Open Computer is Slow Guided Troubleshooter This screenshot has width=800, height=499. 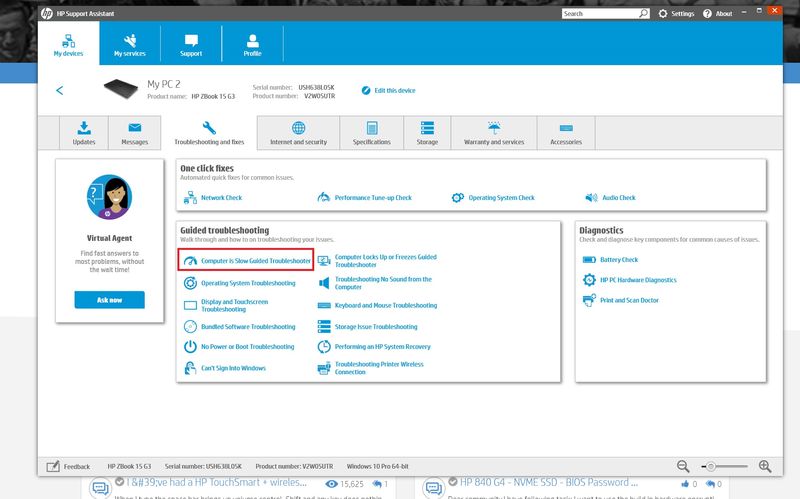(x=256, y=261)
